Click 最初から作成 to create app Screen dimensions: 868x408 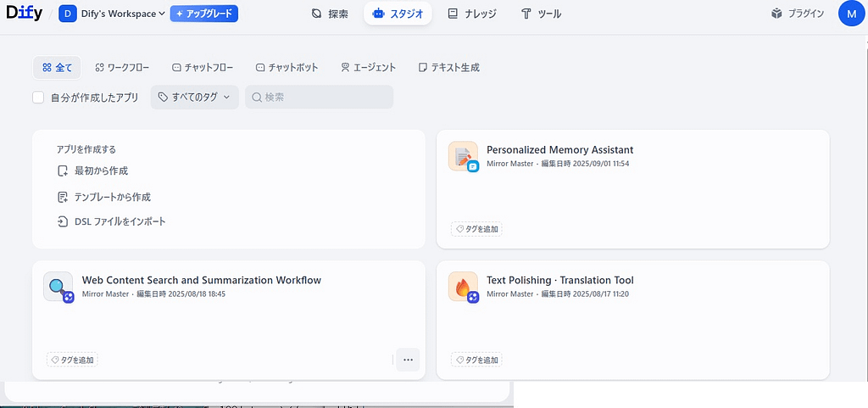[101, 170]
